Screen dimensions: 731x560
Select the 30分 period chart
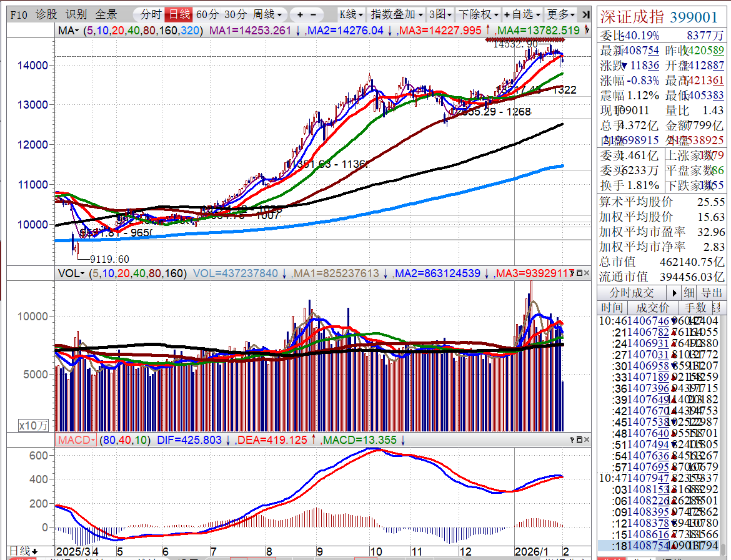(x=235, y=14)
